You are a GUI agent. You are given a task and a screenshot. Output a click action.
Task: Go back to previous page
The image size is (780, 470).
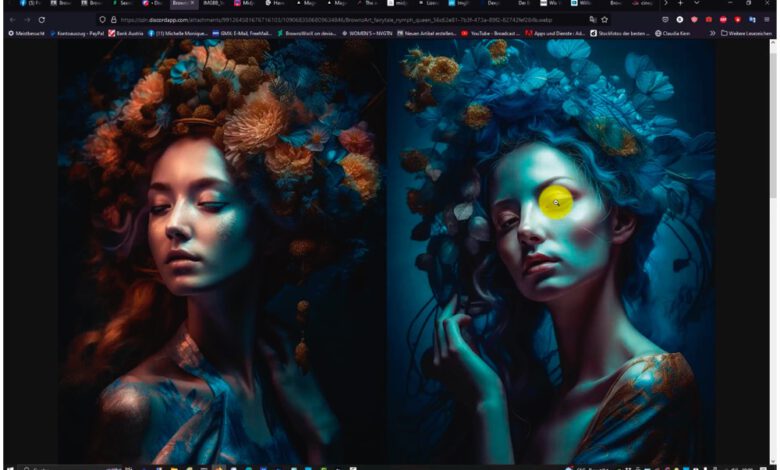tap(12, 20)
